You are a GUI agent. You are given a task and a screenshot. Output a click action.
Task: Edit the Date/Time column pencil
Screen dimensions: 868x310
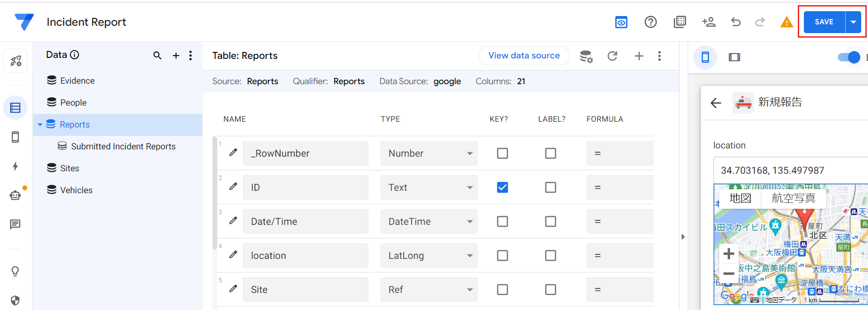coord(233,220)
